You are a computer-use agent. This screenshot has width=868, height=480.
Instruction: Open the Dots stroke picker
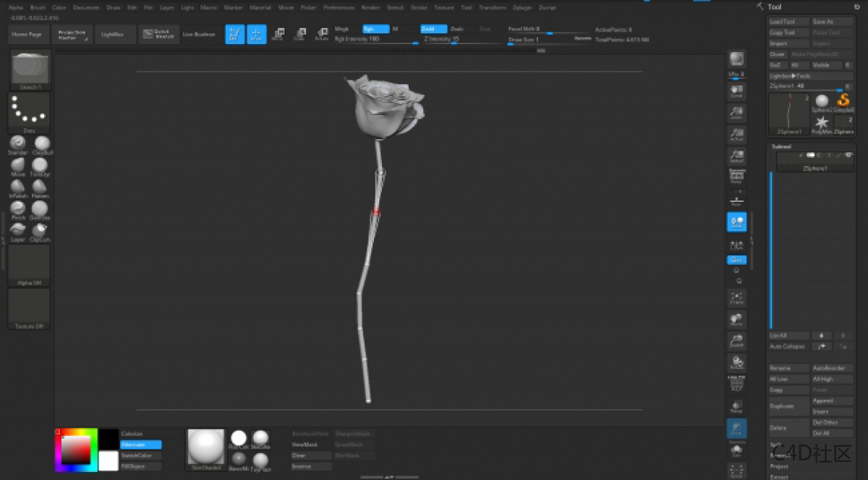point(29,112)
